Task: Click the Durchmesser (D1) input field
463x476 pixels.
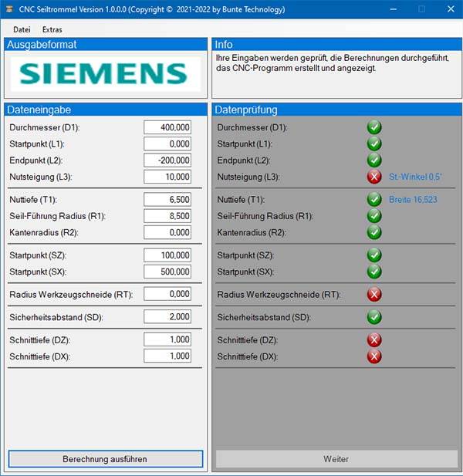Action: [x=167, y=127]
